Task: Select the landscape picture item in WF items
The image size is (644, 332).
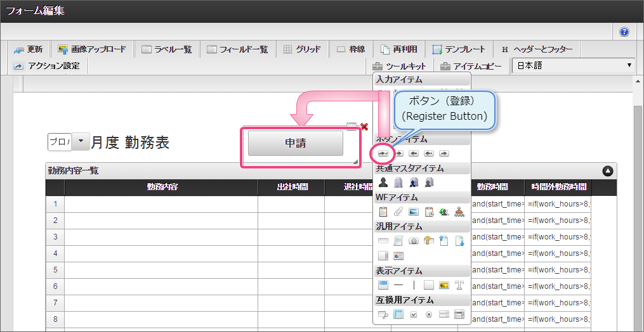Action: pyautogui.click(x=414, y=212)
